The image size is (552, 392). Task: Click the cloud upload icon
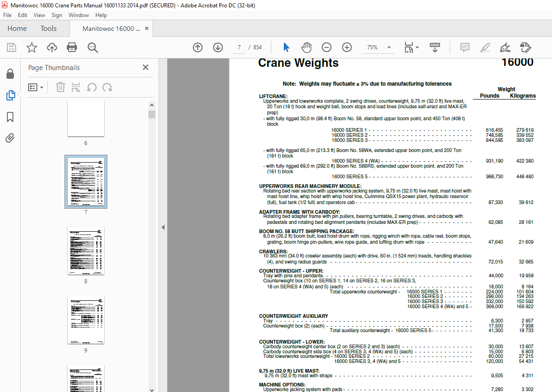(x=52, y=47)
